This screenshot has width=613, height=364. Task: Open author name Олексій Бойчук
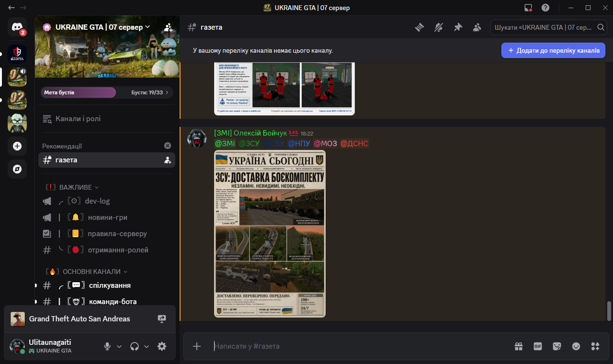(x=250, y=133)
